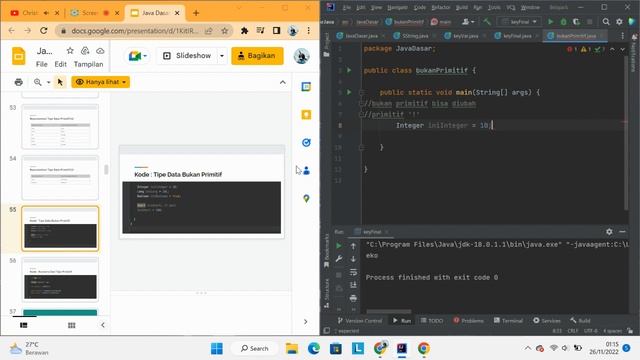Viewport: 640px width, 360px height.
Task: Open Google Keep in the Slides side panel
Action: (x=306, y=115)
